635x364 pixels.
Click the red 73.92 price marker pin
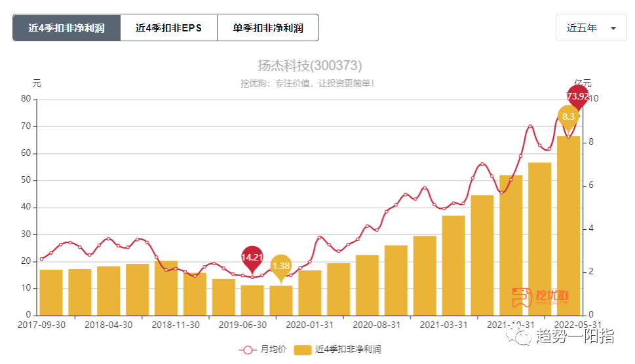tap(577, 98)
